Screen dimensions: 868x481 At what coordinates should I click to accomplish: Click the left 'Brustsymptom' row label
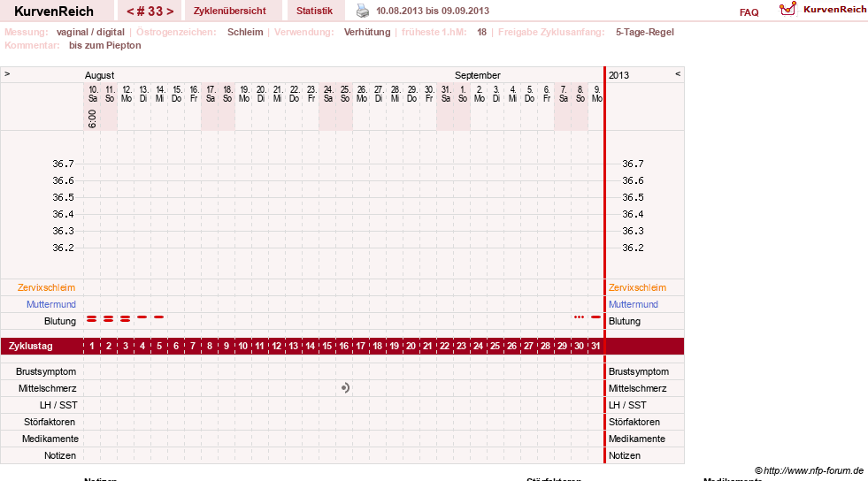coord(46,371)
